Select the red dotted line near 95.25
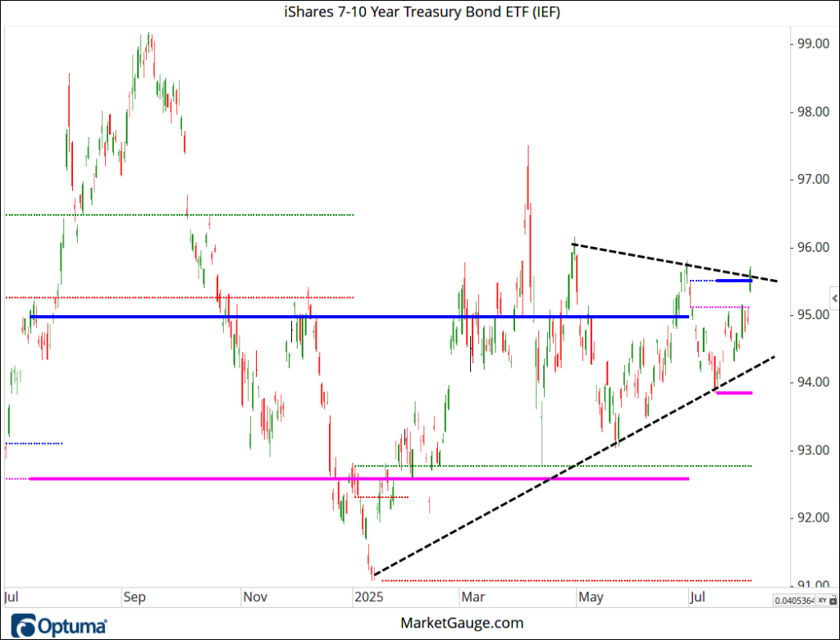 point(123,297)
